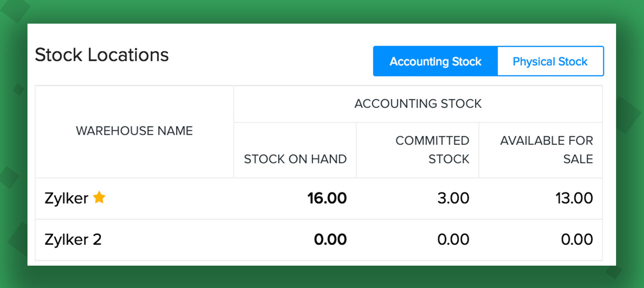
Task: Click Zylker's 13.00 available for sale value
Action: coord(574,198)
